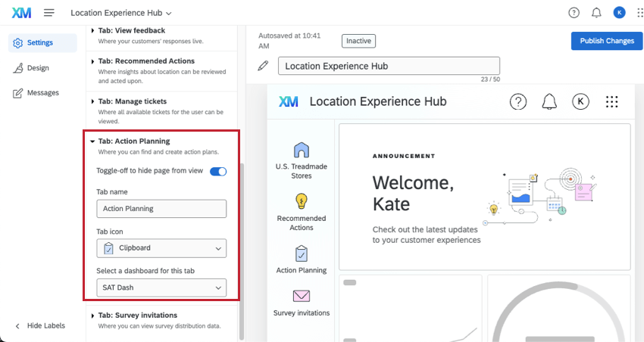Click the announcement illustration graphic
644x342 pixels.
tap(539, 197)
